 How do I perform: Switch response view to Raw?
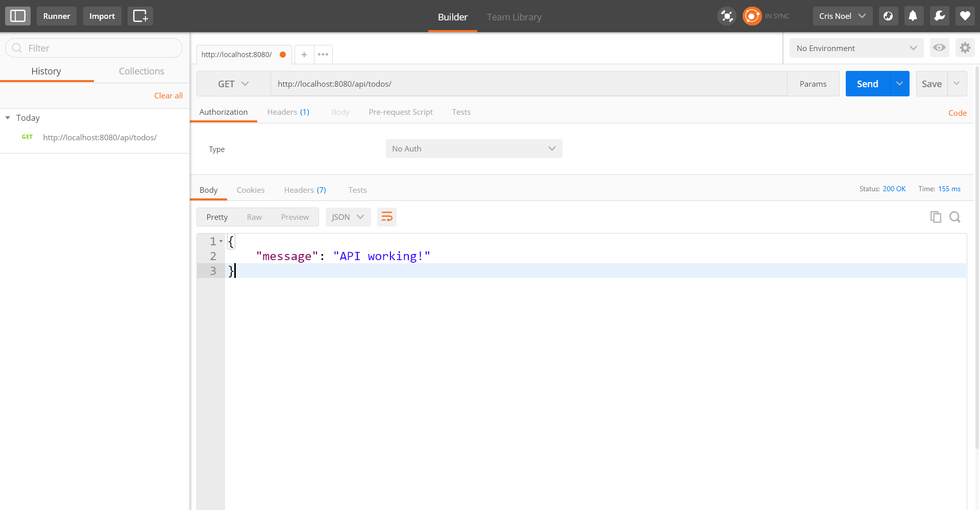click(254, 217)
